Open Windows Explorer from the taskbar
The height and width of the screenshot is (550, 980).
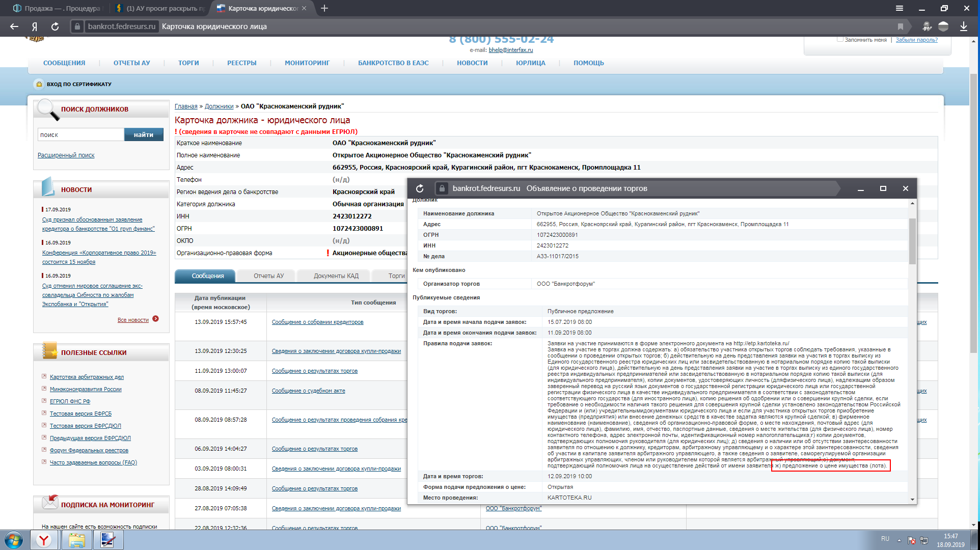point(76,540)
